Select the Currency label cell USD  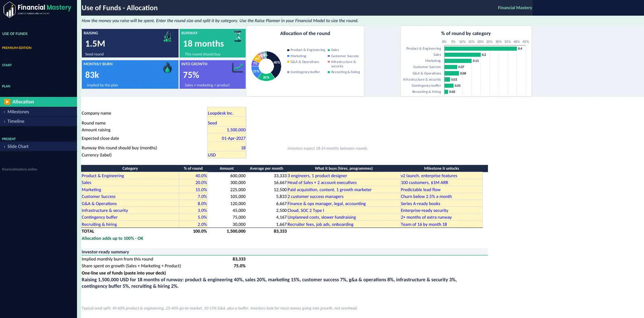pos(227,155)
